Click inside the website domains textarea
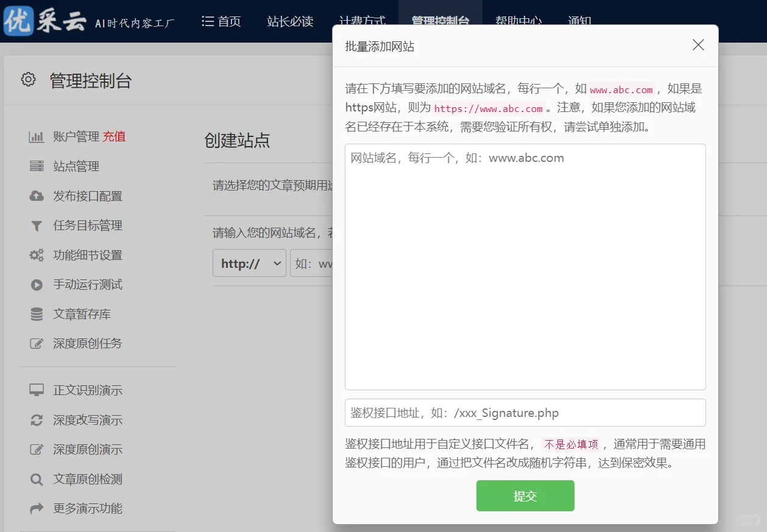The height and width of the screenshot is (532, 767). pos(525,266)
